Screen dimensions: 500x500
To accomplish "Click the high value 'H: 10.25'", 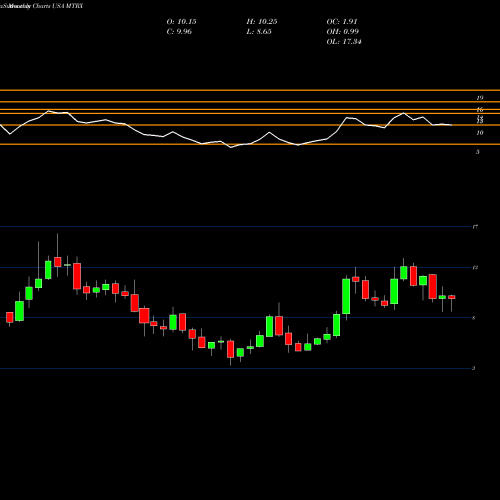I will [x=262, y=22].
